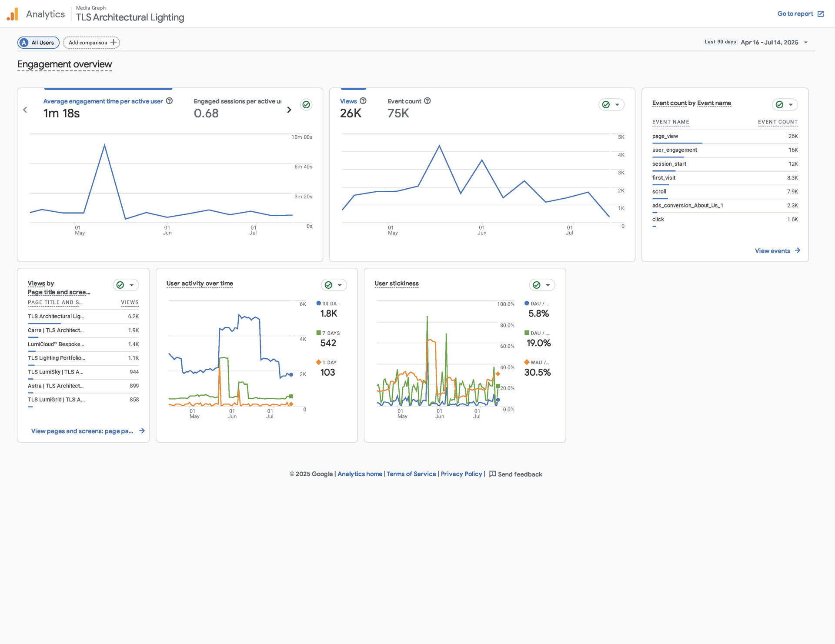Viewport: 835px width, 644px height.
Task: Click the All Users segment chip
Action: tap(38, 43)
